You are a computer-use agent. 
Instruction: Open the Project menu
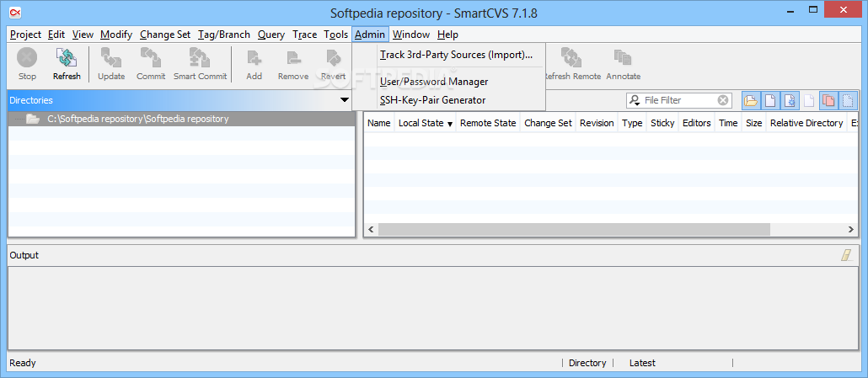click(25, 35)
